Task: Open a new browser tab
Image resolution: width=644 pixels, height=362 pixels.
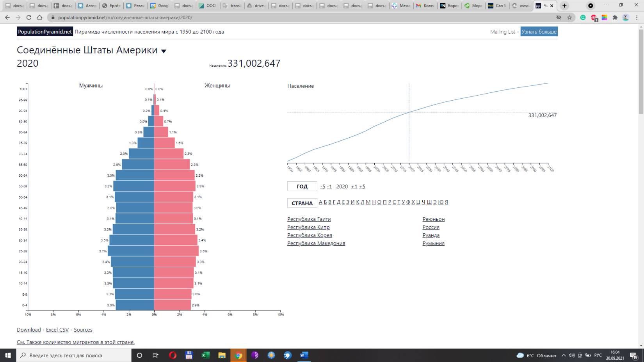Action: (564, 5)
